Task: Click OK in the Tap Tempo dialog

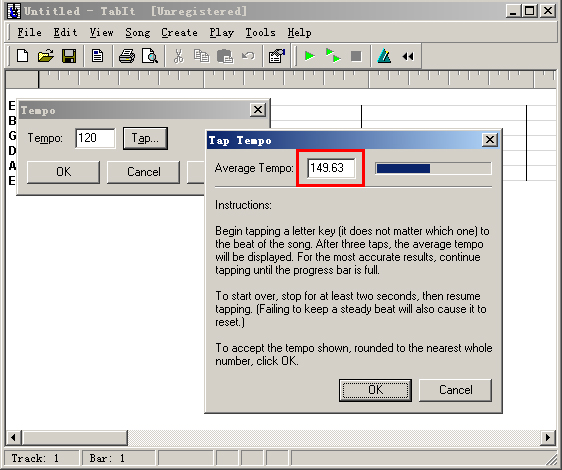Action: (x=375, y=390)
